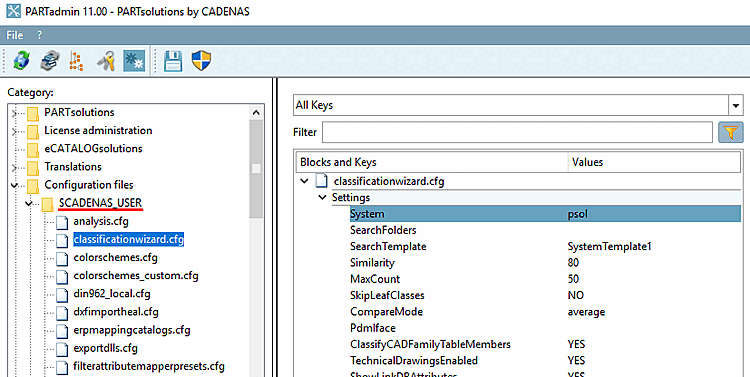Select analysis.cfg in the tree
Viewport: 750px width, 377px height.
[x=100, y=222]
